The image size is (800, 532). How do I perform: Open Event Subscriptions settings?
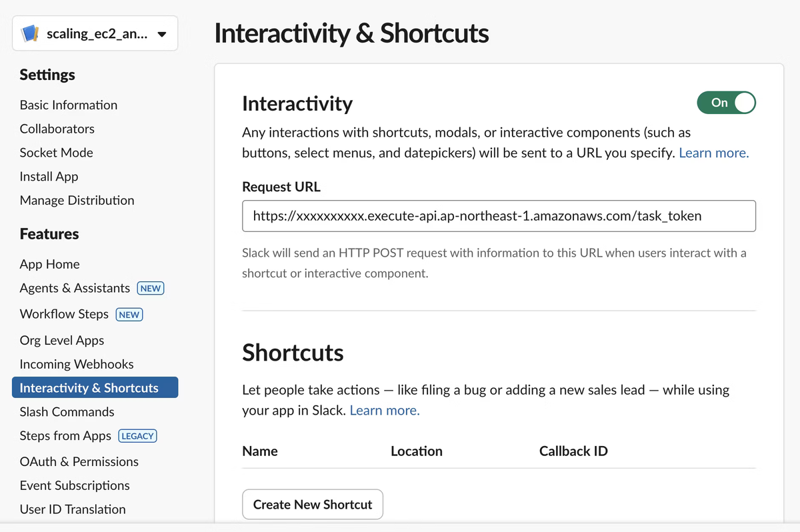(x=75, y=485)
